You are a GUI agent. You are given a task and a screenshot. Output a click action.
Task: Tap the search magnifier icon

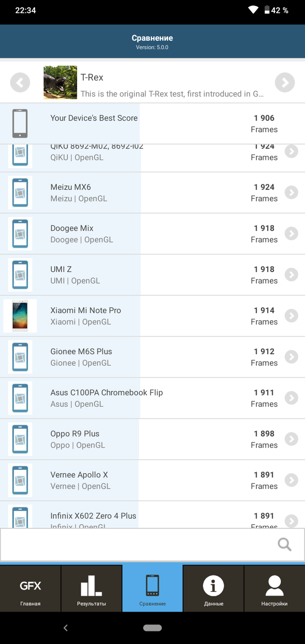(x=284, y=544)
